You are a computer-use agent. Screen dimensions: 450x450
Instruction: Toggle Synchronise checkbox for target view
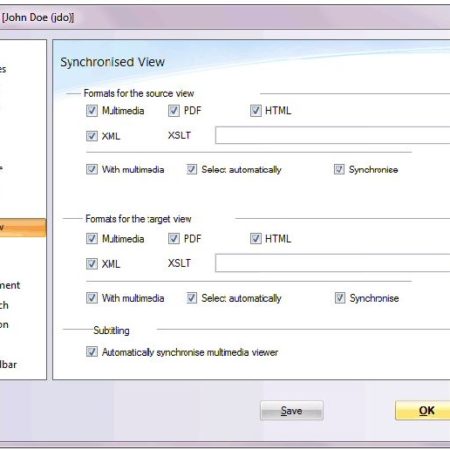click(x=340, y=298)
